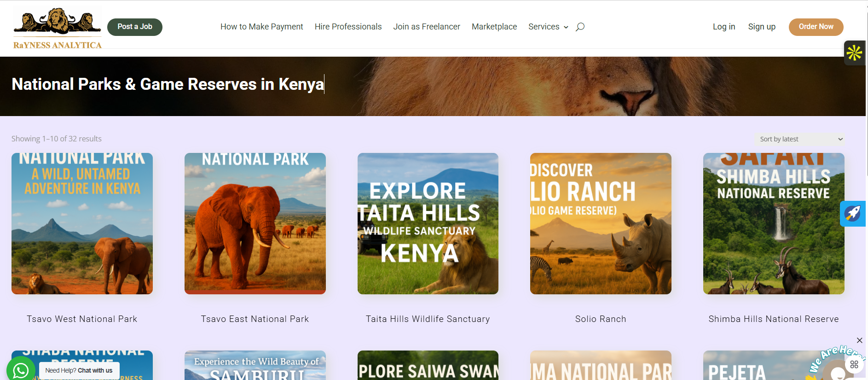
Task: Click the Rayness Analytica lion logo
Action: pyautogui.click(x=58, y=28)
